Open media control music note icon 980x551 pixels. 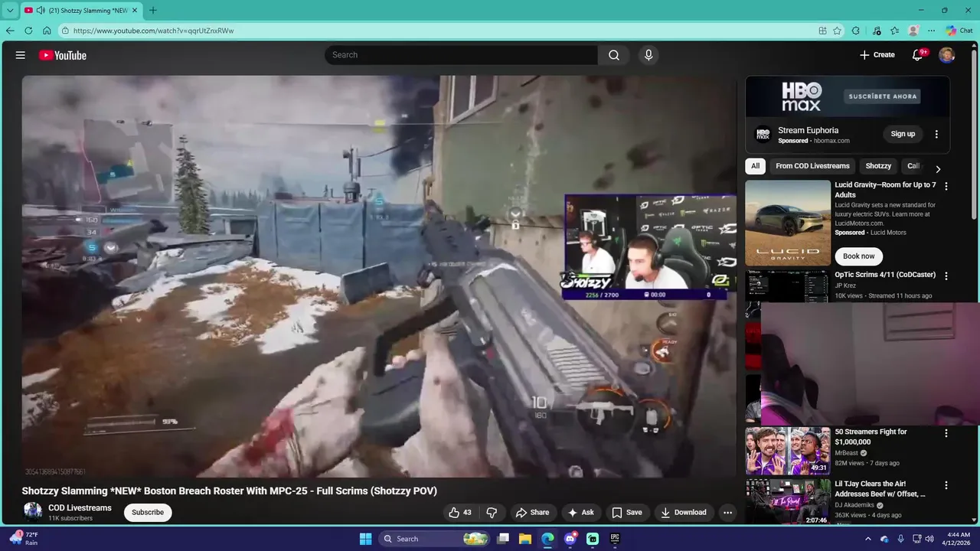pyautogui.click(x=877, y=31)
